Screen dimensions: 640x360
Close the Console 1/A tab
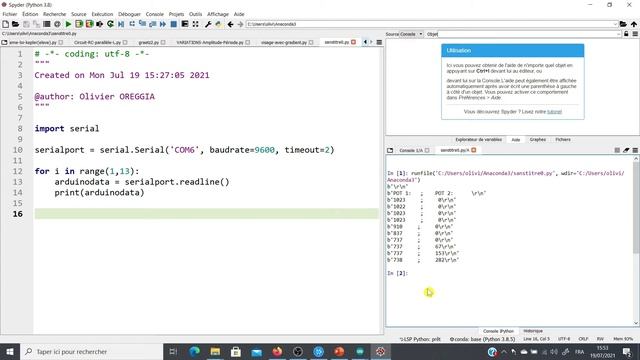[427, 150]
